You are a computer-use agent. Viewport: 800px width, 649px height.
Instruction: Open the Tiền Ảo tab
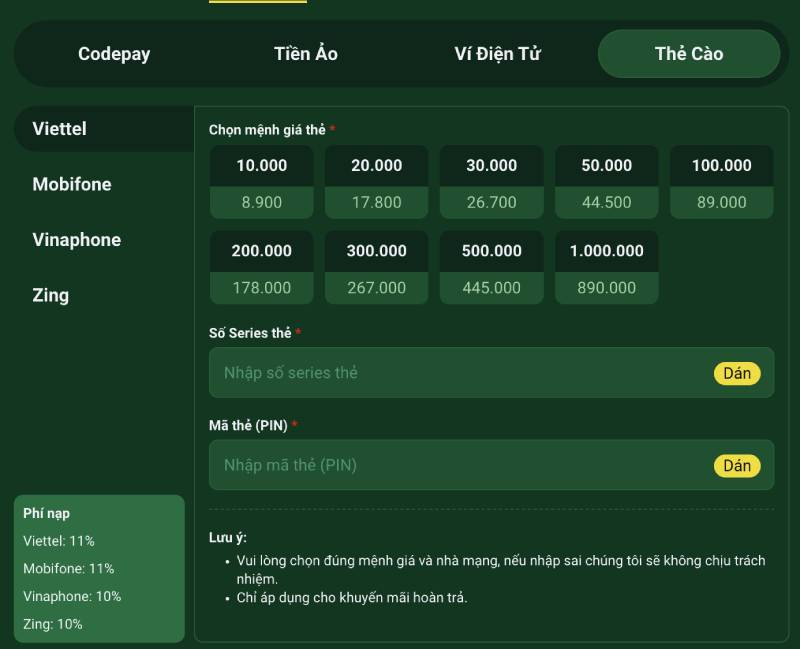pos(306,54)
